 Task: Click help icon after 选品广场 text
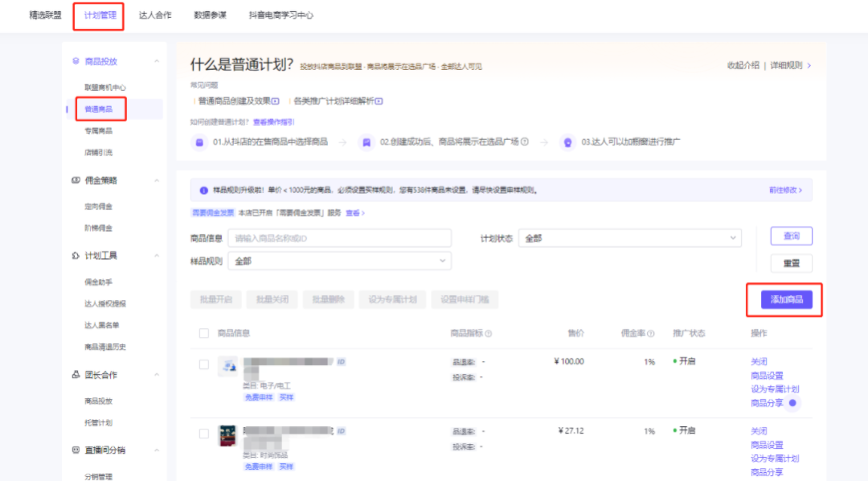[524, 142]
